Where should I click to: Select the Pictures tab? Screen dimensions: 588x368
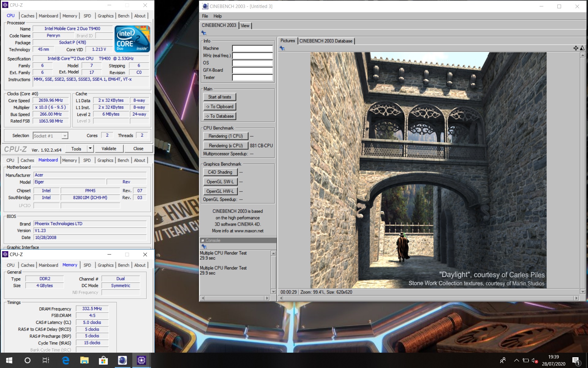(288, 41)
